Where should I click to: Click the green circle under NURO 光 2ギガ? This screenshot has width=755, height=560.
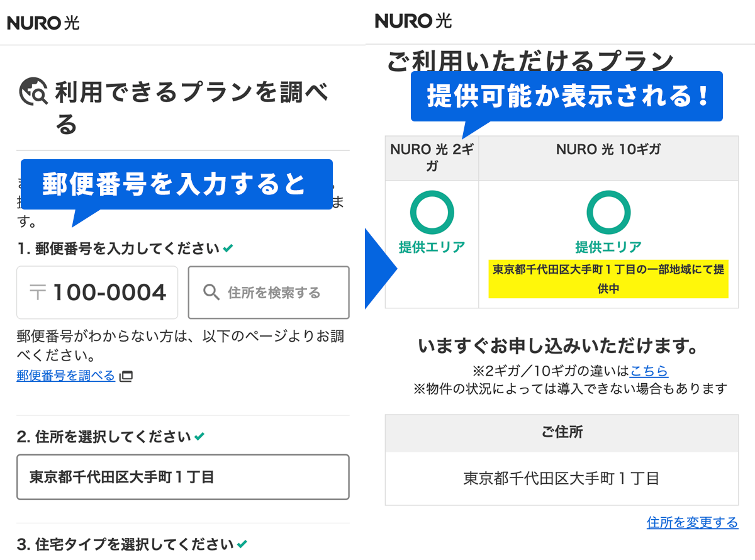[432, 213]
